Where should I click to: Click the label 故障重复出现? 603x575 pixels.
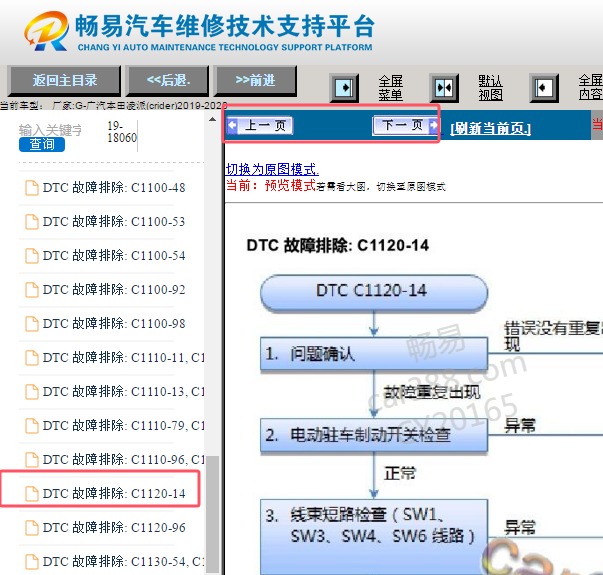[x=432, y=392]
